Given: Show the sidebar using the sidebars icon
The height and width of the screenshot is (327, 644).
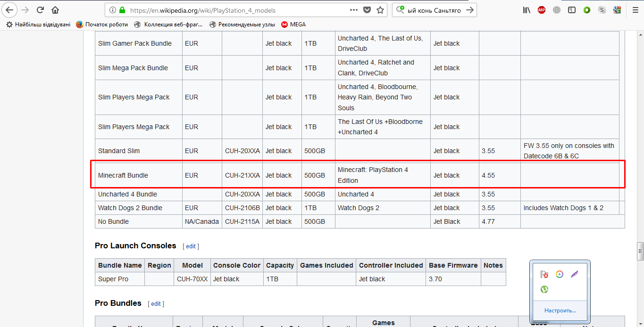Looking at the screenshot, I should point(572,10).
